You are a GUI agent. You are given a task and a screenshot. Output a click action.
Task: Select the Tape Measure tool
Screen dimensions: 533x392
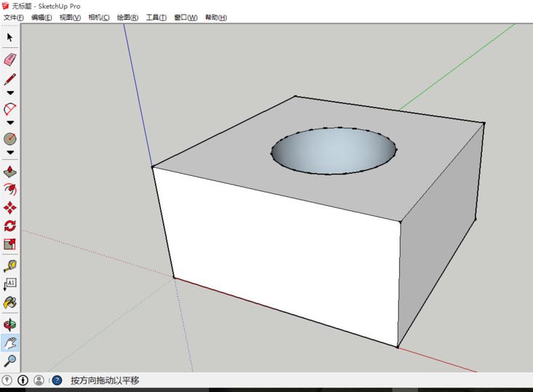(x=10, y=265)
